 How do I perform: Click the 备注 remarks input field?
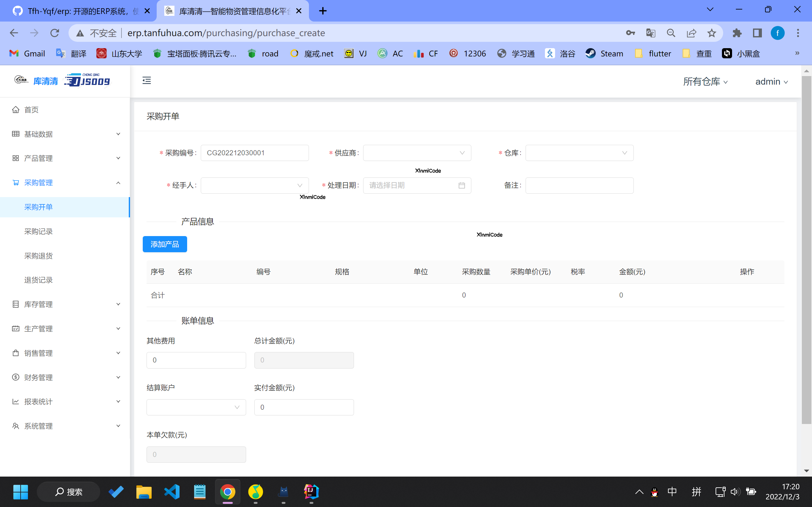[579, 185]
